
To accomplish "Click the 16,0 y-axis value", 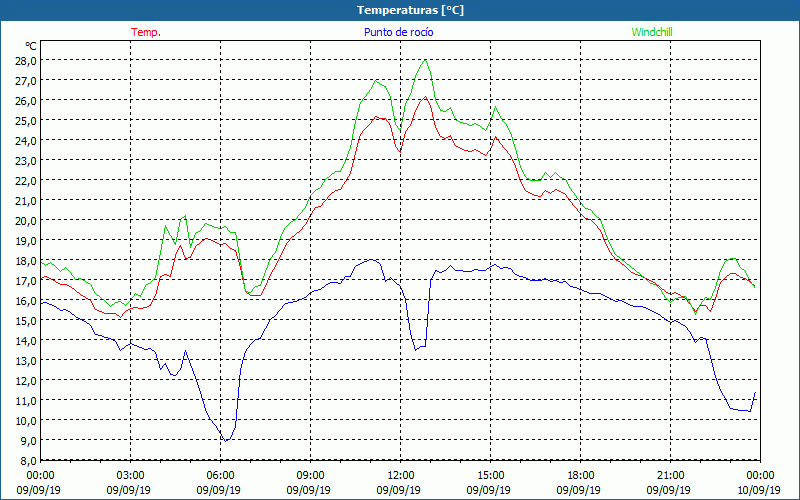I will pos(27,301).
